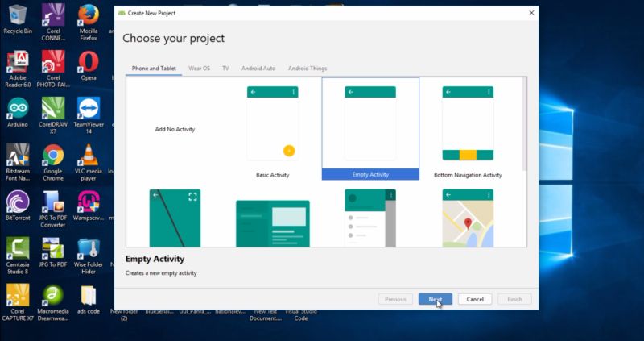The height and width of the screenshot is (341, 644).
Task: Select Basic Activity template
Action: click(273, 129)
